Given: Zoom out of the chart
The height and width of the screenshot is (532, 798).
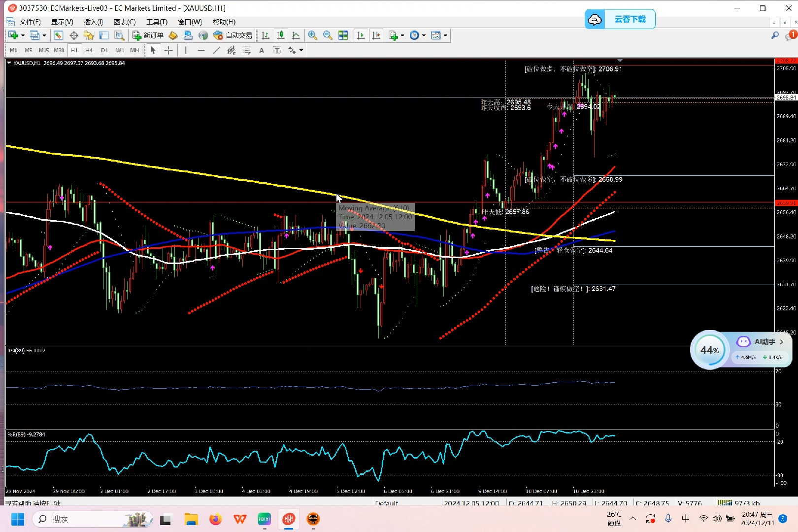Looking at the screenshot, I should [x=328, y=35].
